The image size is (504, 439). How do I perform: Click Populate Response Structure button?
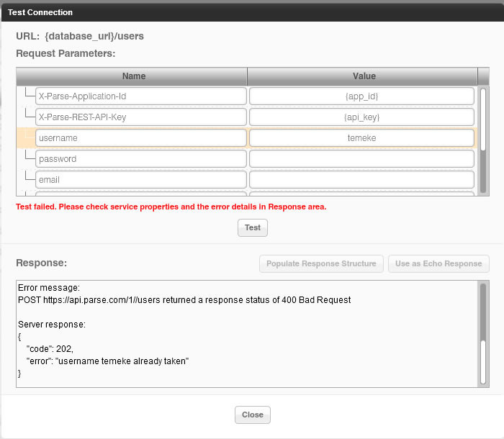321,263
